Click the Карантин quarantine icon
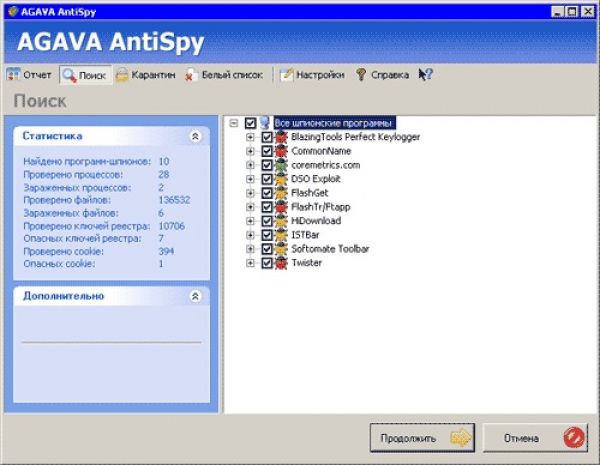600x465 pixels. point(122,74)
